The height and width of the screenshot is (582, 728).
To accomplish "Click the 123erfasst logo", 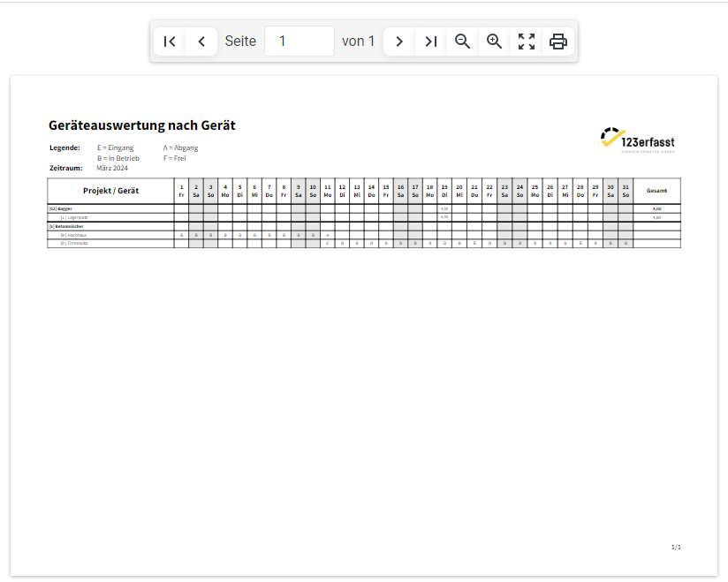I will [638, 140].
